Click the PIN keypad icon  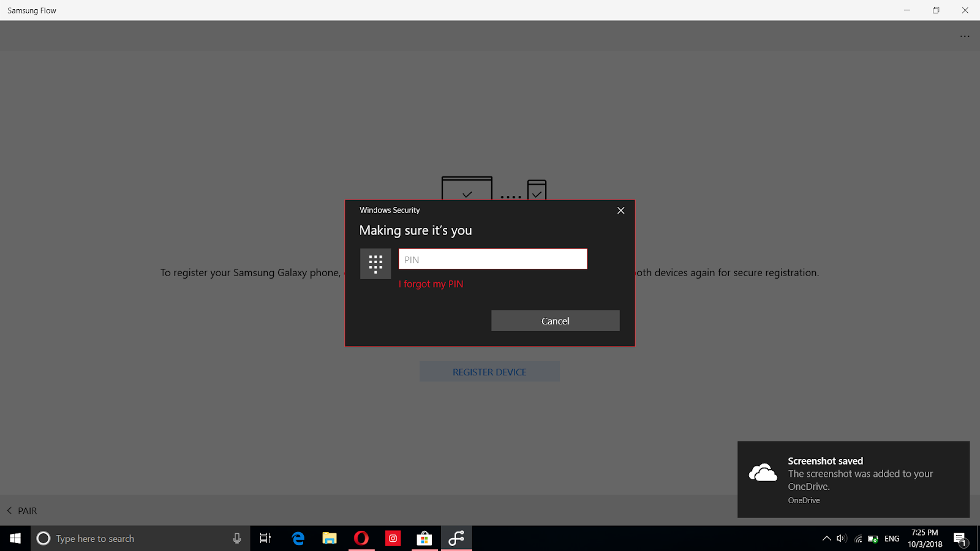pos(375,264)
